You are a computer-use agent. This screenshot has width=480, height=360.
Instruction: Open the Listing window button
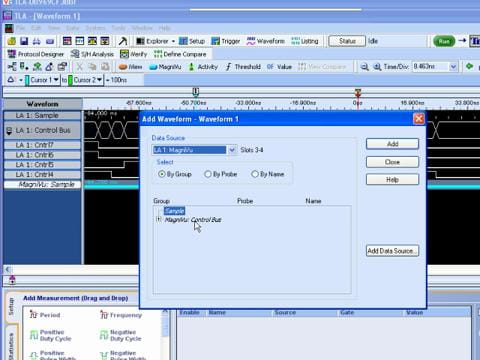(305, 41)
